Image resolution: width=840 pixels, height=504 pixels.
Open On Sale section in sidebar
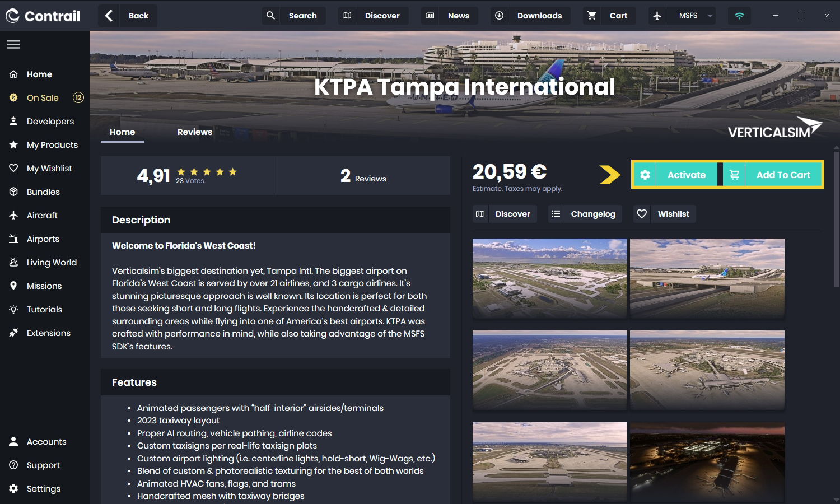[x=43, y=98]
